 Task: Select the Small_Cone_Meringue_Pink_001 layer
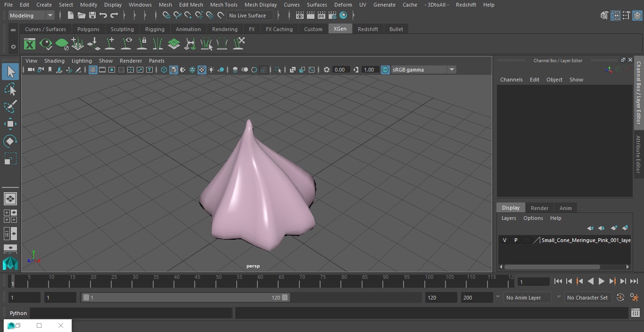coord(586,240)
